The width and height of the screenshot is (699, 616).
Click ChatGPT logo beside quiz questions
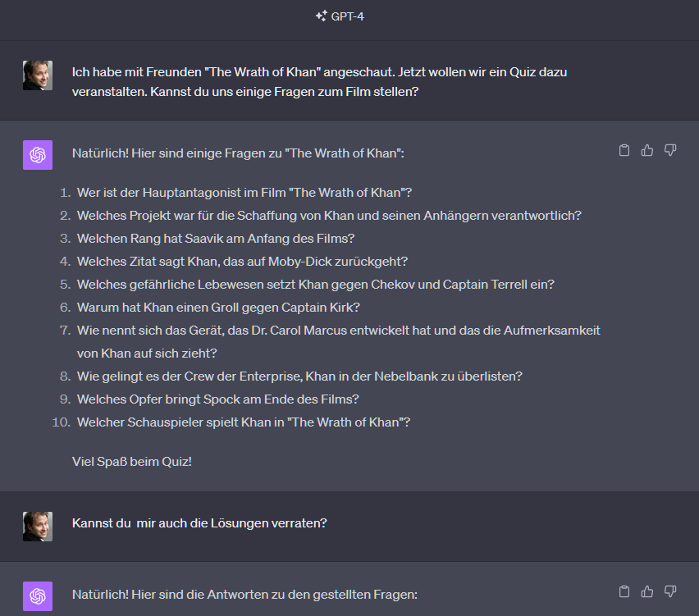(x=38, y=155)
